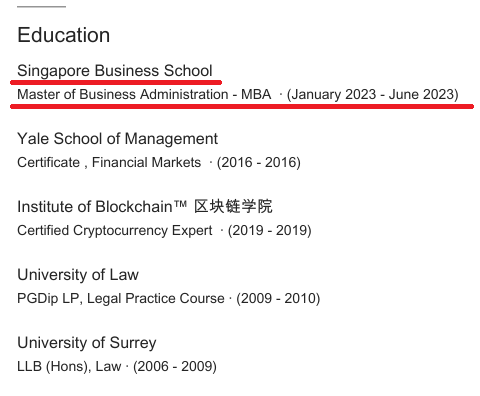
Task: Open Yale School of Management entry
Action: coord(118,139)
